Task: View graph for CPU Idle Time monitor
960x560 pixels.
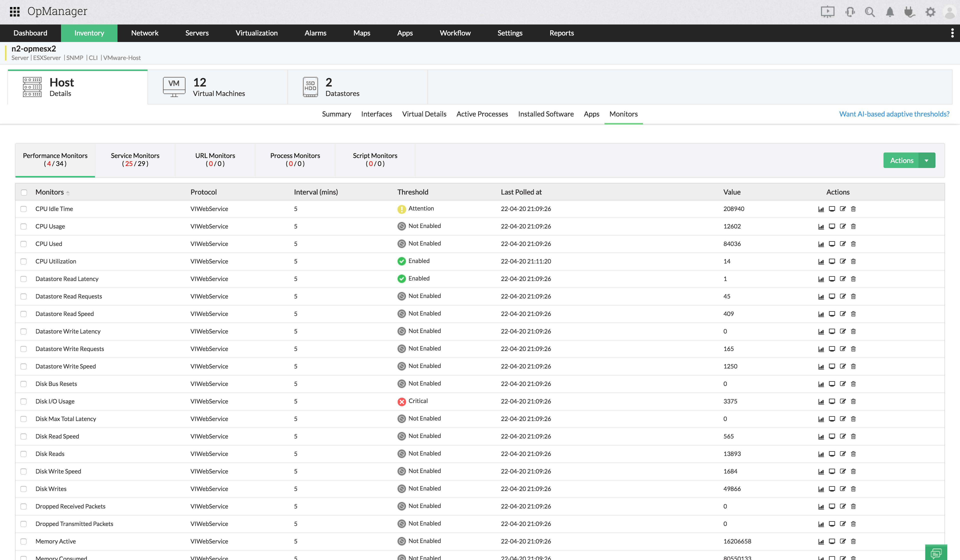Action: coord(821,209)
